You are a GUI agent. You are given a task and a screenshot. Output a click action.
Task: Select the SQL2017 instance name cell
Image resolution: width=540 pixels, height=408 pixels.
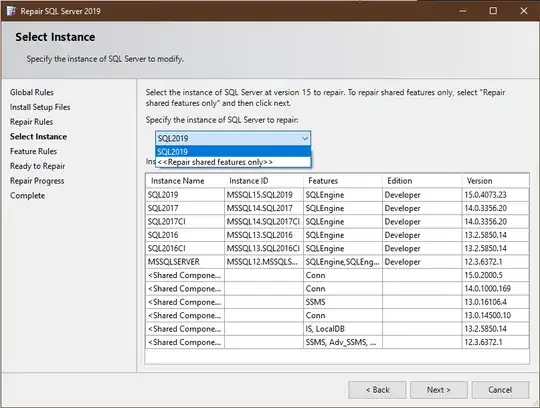tap(185, 208)
